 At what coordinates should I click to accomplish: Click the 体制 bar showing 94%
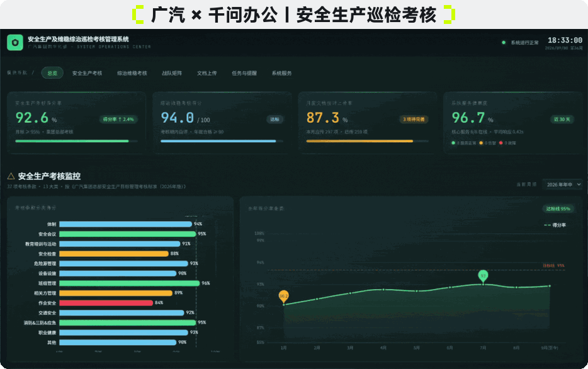tap(126, 224)
